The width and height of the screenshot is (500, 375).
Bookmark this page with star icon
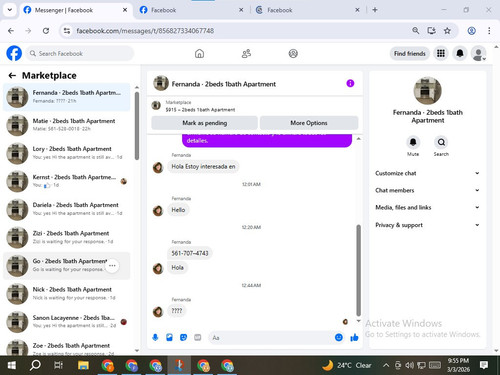[447, 31]
